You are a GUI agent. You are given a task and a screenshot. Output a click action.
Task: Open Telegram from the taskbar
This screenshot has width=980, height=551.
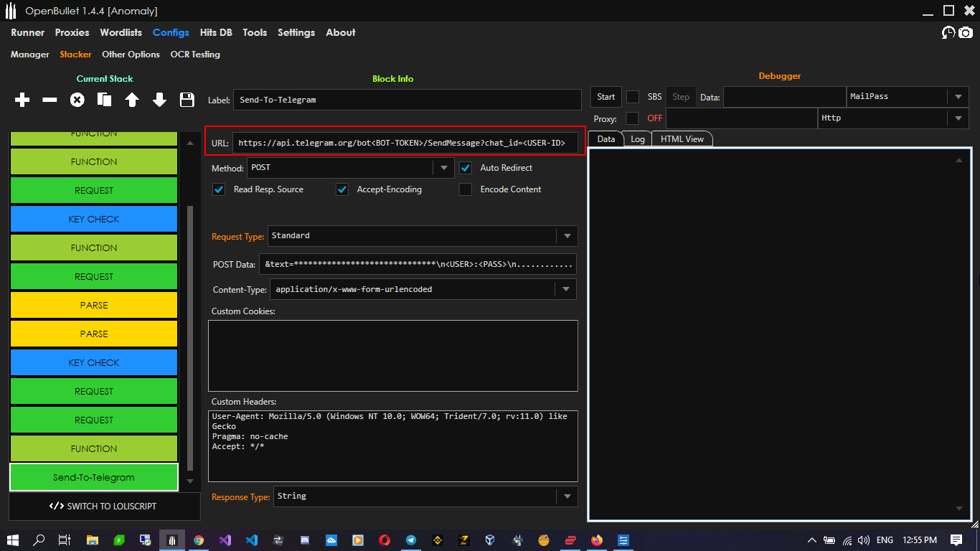click(x=411, y=540)
